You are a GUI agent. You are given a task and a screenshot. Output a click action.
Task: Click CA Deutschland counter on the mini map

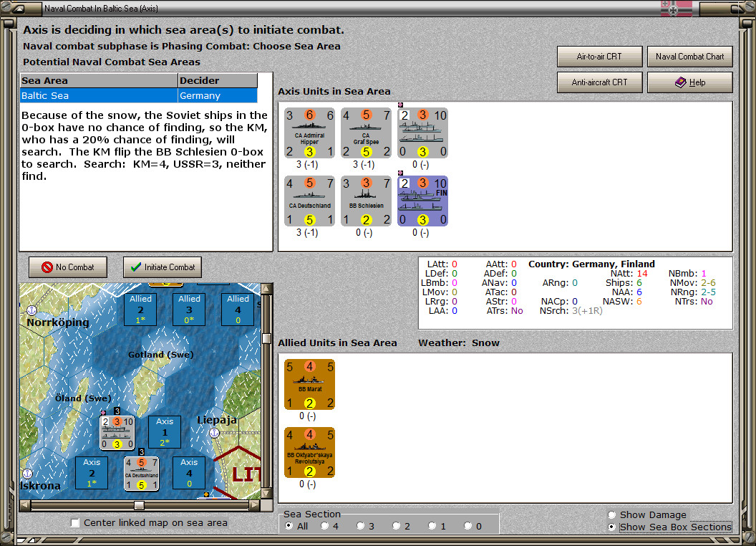141,474
